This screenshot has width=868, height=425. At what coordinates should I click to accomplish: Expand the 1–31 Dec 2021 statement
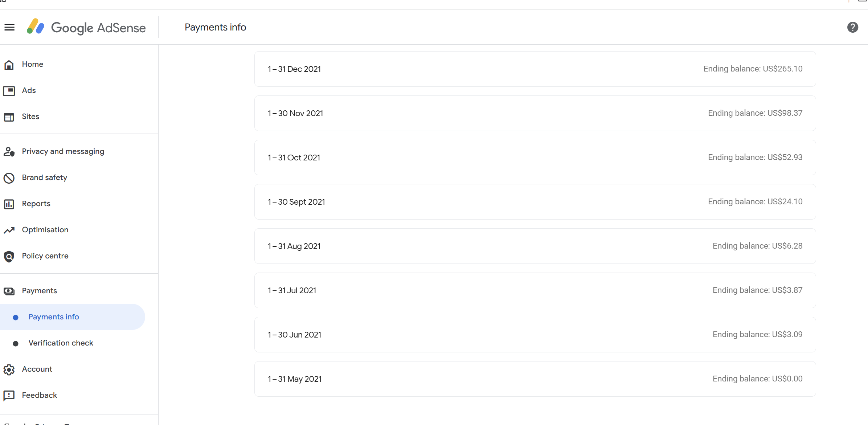coord(535,69)
